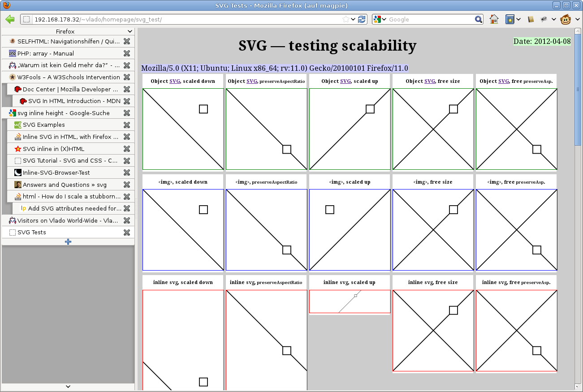Open the search engine chooser dropdown
The height and width of the screenshot is (392, 583).
[x=384, y=19]
